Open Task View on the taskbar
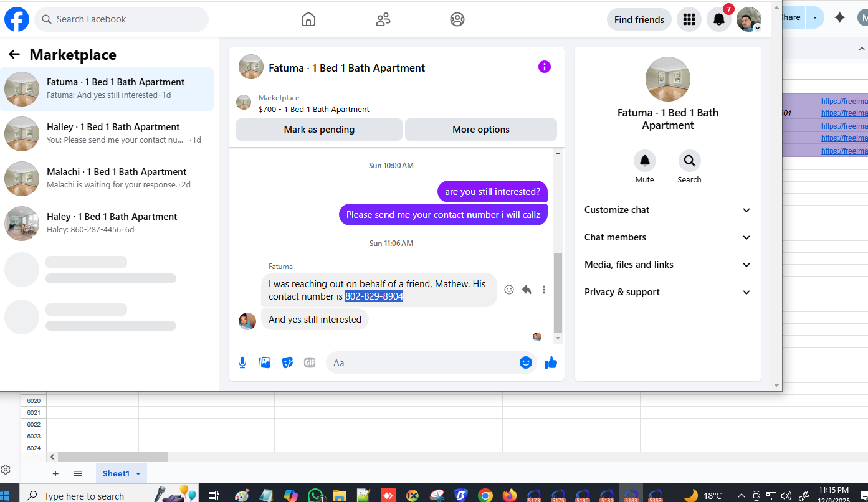The width and height of the screenshot is (868, 502). [213, 496]
